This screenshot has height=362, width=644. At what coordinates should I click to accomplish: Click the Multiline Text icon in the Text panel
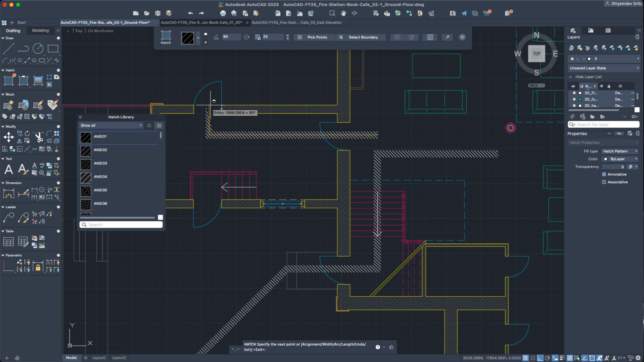(x=8, y=169)
